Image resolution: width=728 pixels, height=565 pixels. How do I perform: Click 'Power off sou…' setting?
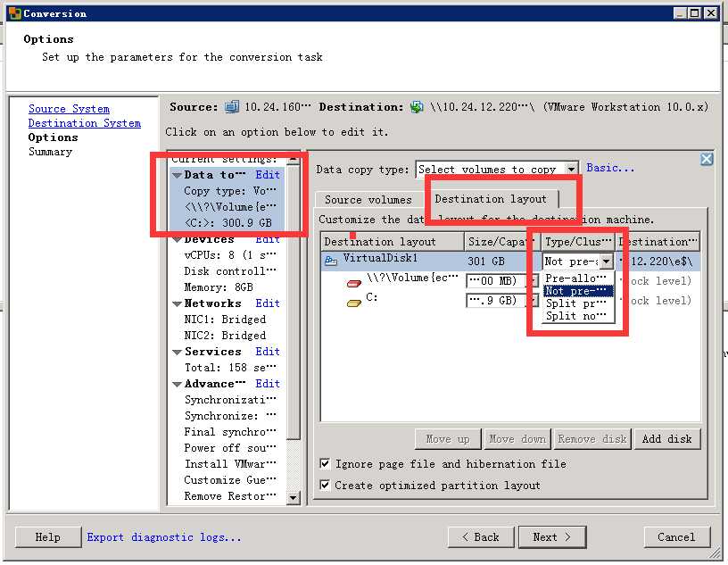coord(230,448)
